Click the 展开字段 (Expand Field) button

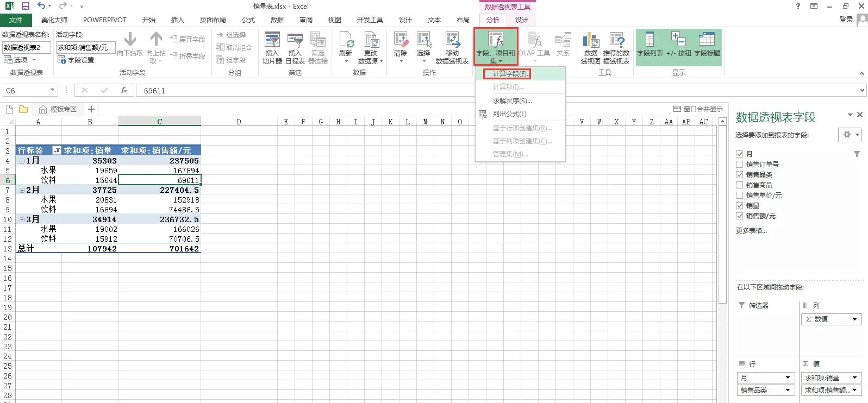188,39
